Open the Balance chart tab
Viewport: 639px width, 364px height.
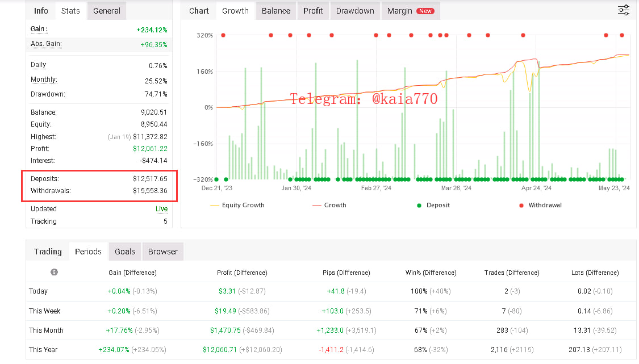click(276, 11)
